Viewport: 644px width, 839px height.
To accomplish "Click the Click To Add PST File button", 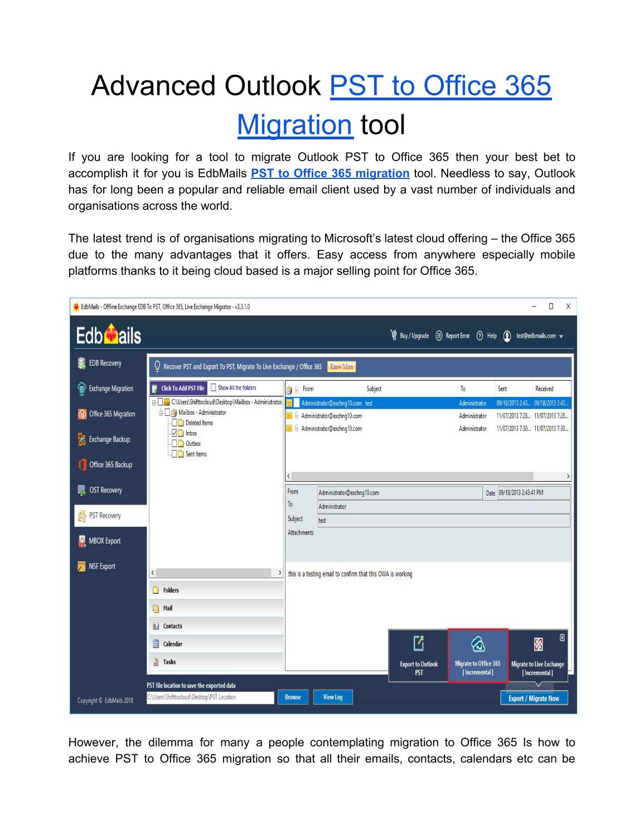I will click(x=178, y=388).
